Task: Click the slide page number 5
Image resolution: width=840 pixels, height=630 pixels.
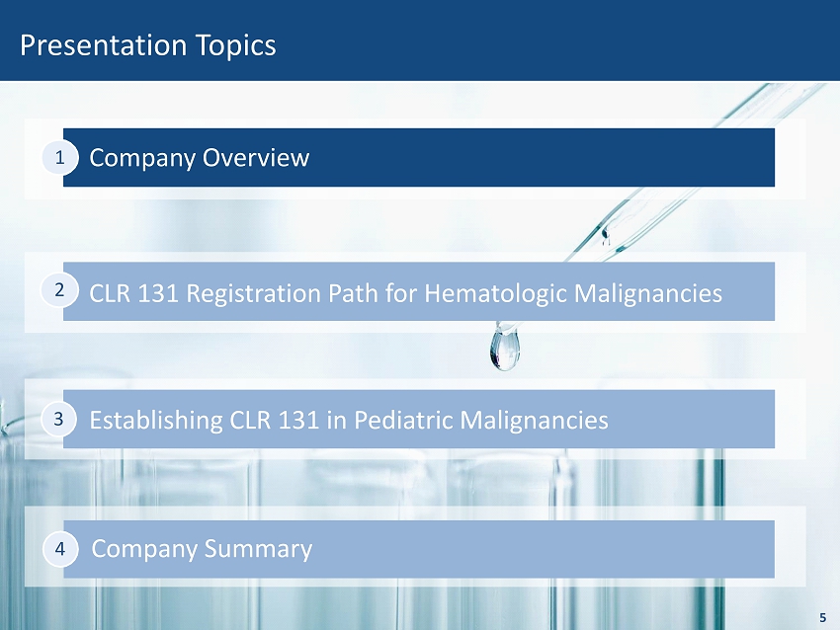Action: (822, 618)
